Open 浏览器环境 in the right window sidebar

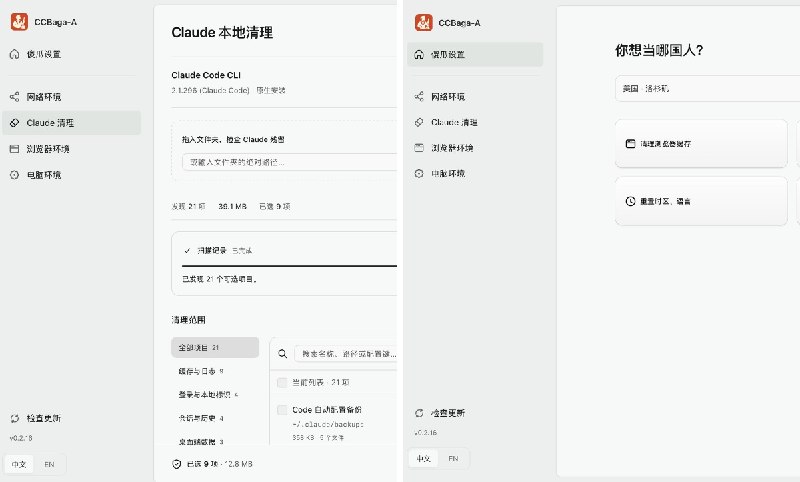475,148
